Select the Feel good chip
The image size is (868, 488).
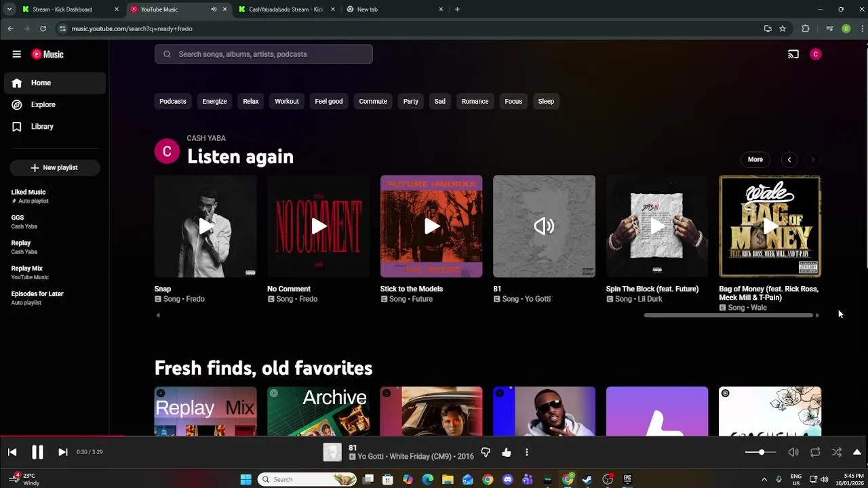point(329,101)
